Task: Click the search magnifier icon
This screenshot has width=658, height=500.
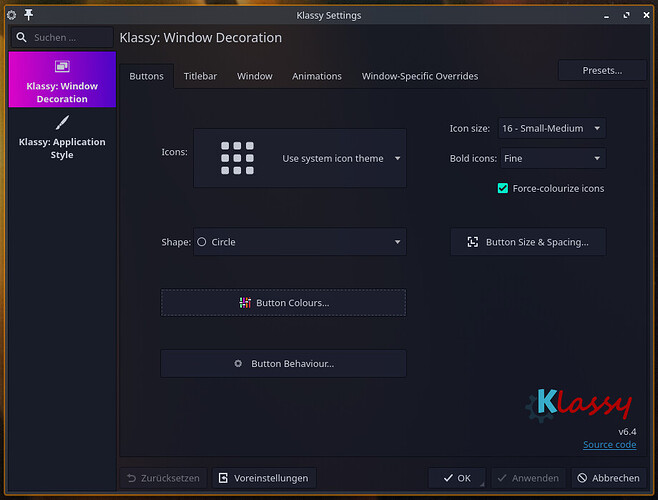Action: point(21,37)
